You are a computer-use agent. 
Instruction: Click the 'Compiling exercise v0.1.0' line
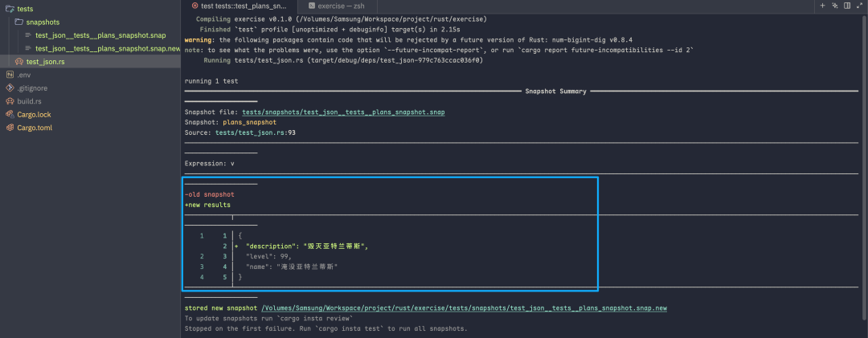pyautogui.click(x=342, y=19)
